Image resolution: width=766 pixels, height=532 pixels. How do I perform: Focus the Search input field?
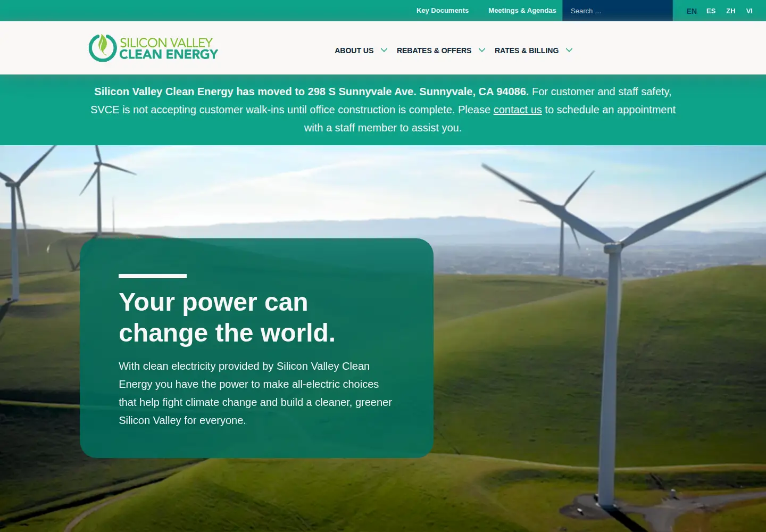618,11
